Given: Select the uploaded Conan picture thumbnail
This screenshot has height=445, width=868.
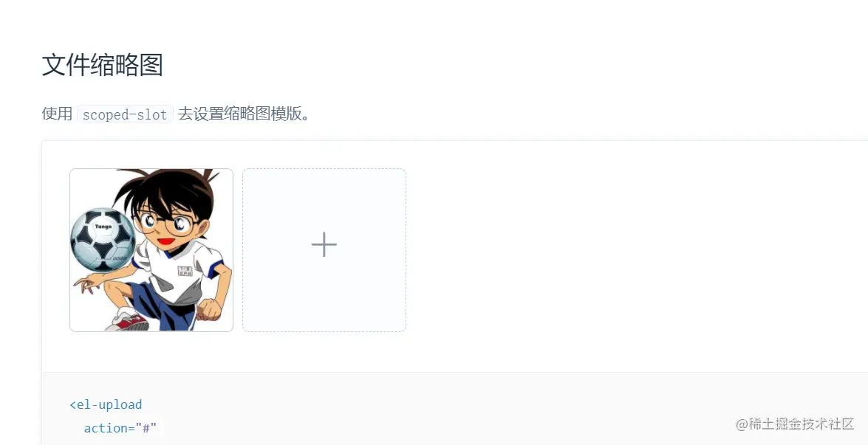Looking at the screenshot, I should 151,250.
